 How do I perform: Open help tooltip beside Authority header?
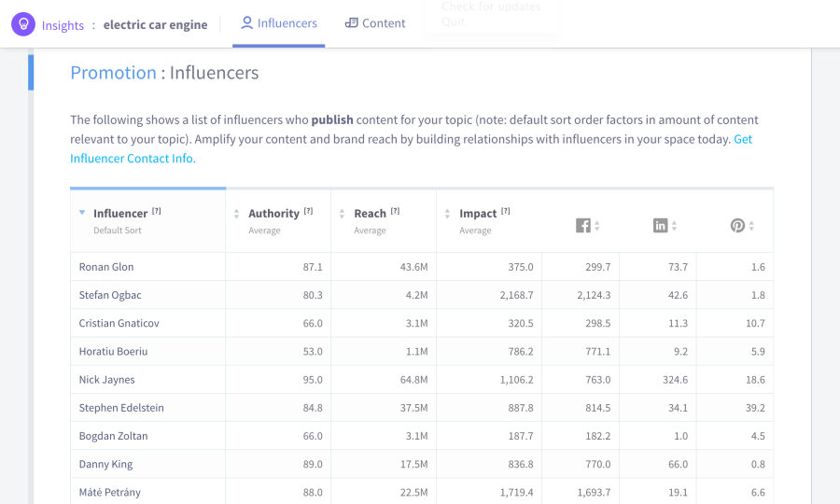[x=309, y=211]
